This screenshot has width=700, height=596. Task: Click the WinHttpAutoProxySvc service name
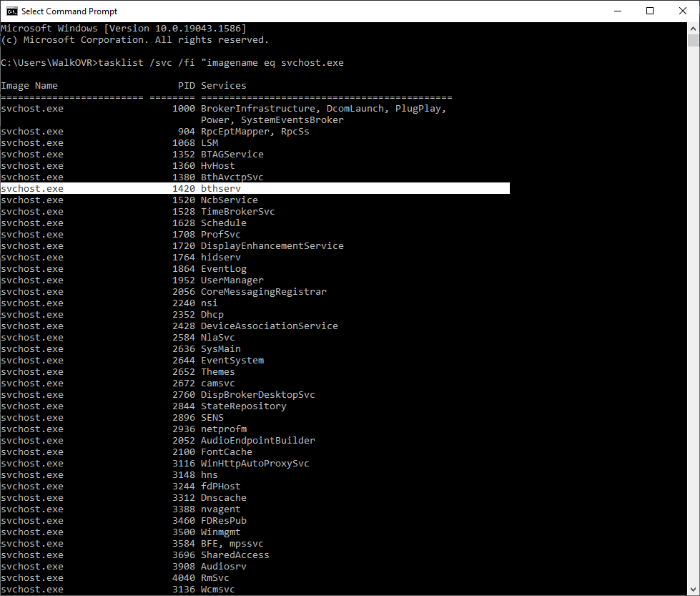point(255,464)
